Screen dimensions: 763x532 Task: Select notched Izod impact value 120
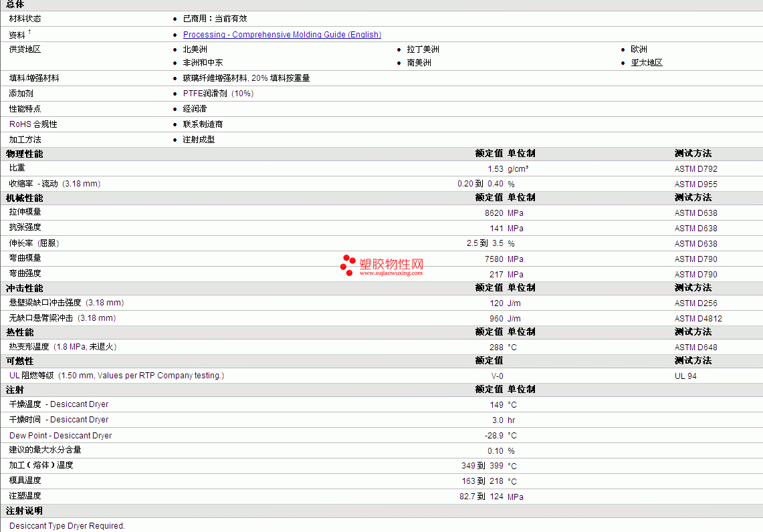[x=496, y=303]
